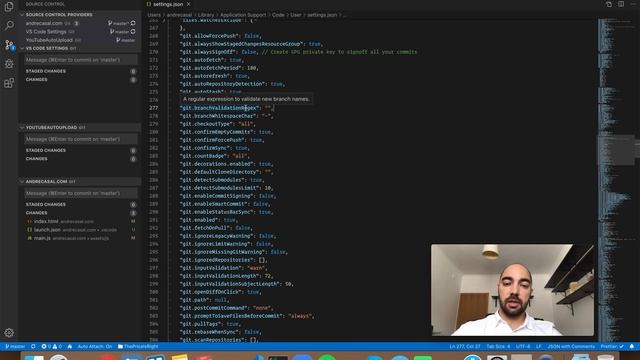Click settings.json segment in breadcrumb
The width and height of the screenshot is (640, 360).
[x=322, y=15]
